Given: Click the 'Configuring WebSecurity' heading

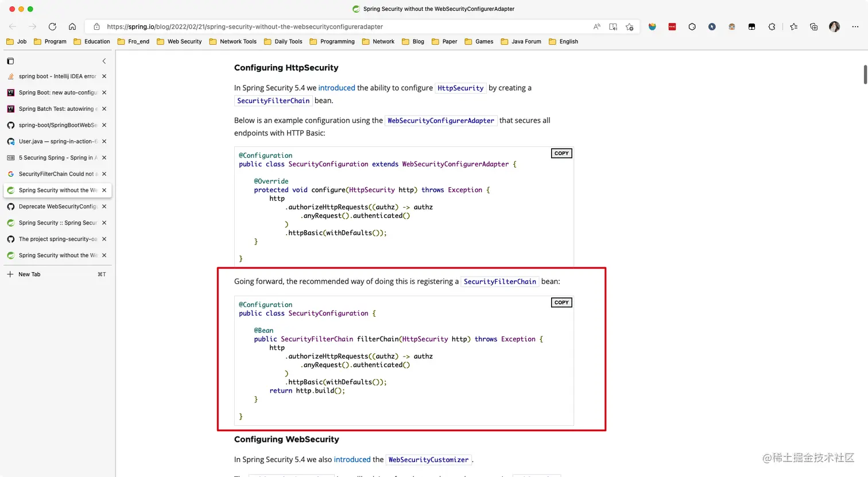Looking at the screenshot, I should click(286, 440).
